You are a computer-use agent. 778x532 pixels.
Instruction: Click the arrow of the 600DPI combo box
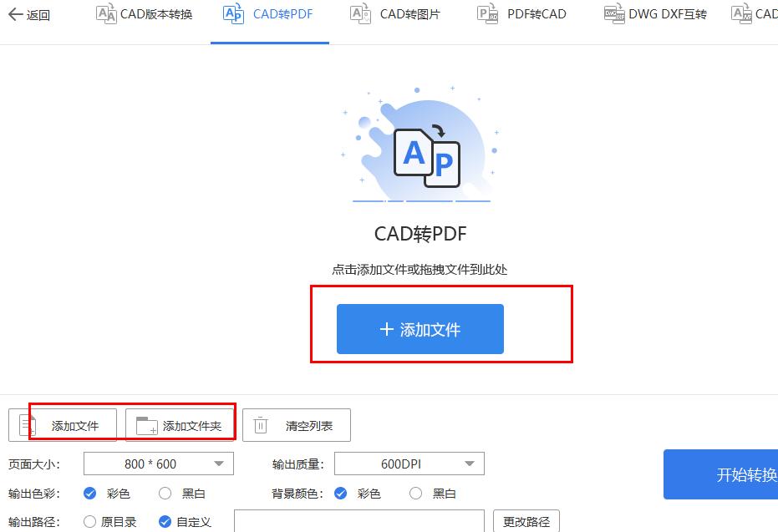pyautogui.click(x=470, y=464)
